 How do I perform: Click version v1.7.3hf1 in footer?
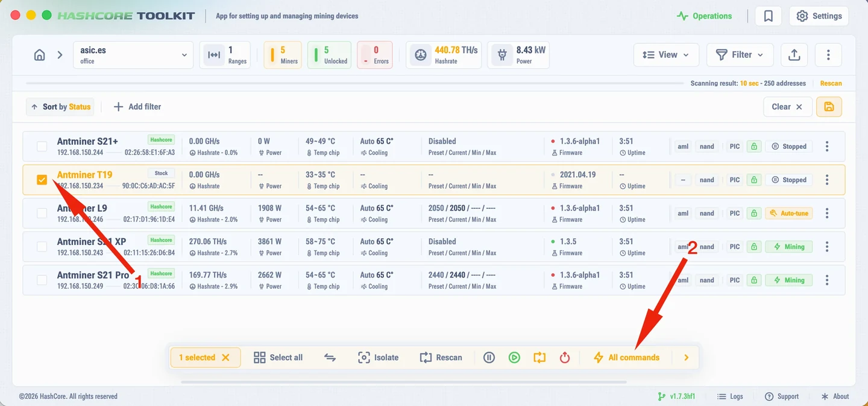point(676,396)
